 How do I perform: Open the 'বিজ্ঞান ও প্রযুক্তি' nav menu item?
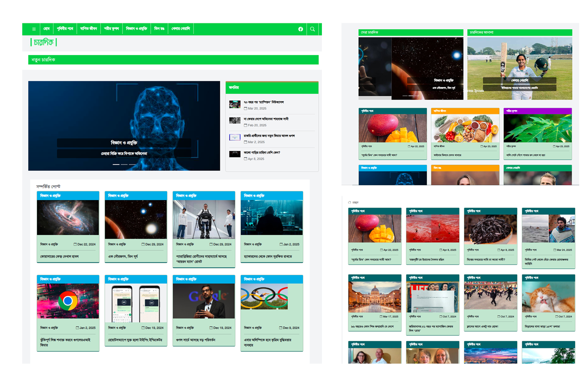(x=136, y=29)
